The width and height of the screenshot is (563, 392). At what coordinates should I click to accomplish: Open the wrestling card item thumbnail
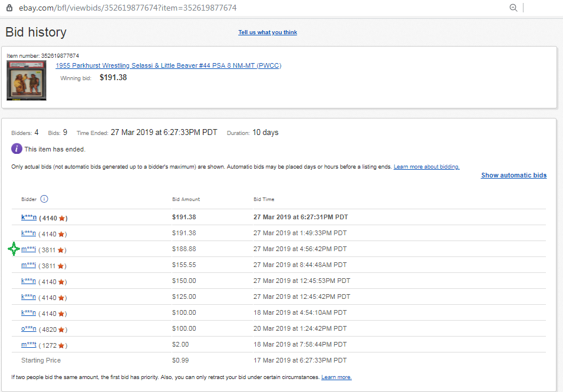click(27, 80)
